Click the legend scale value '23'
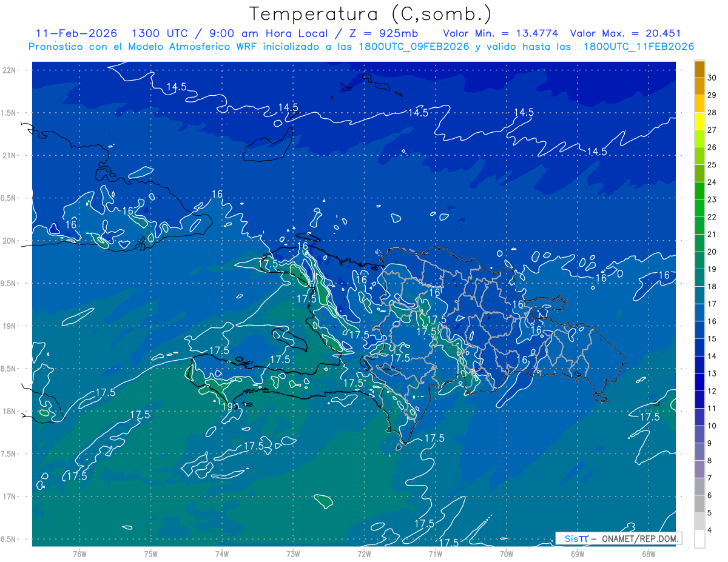 pyautogui.click(x=712, y=199)
